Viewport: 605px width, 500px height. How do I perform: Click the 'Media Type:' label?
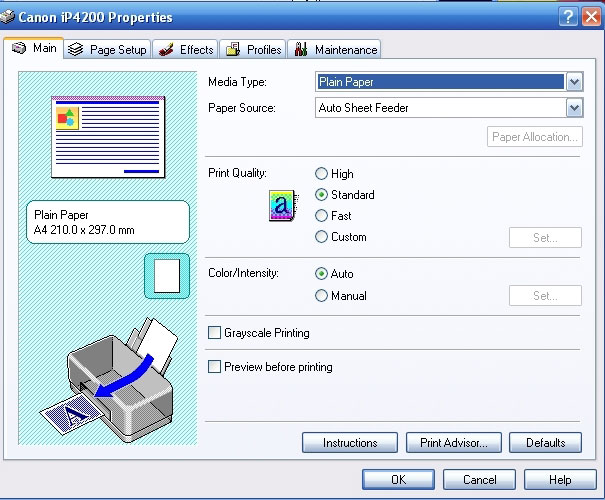[x=237, y=82]
